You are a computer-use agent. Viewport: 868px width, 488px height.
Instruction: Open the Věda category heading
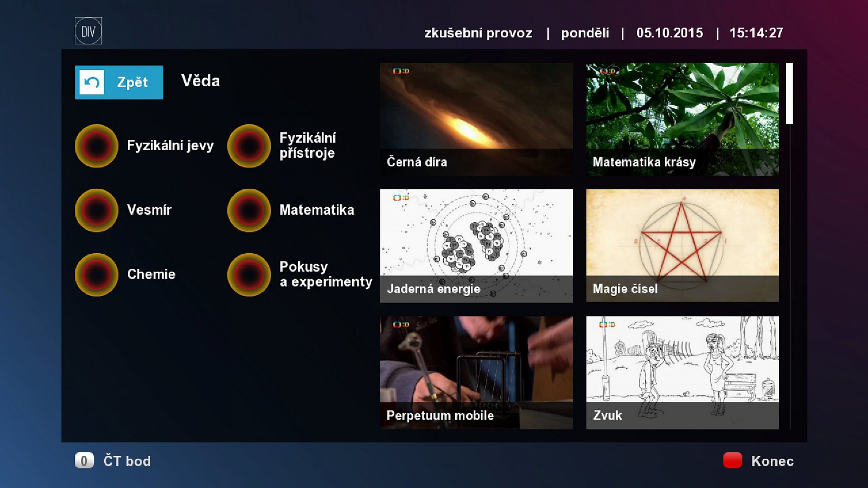(x=200, y=81)
